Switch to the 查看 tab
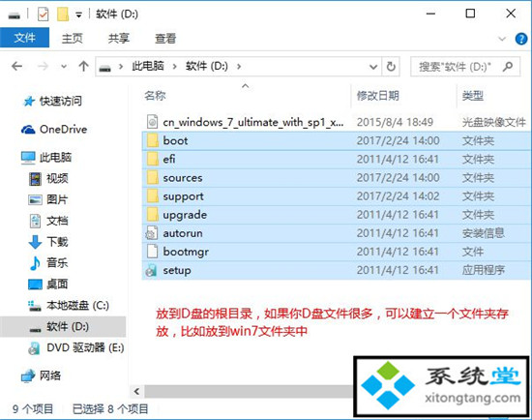Screen dimensions: 532x420 tap(165, 39)
